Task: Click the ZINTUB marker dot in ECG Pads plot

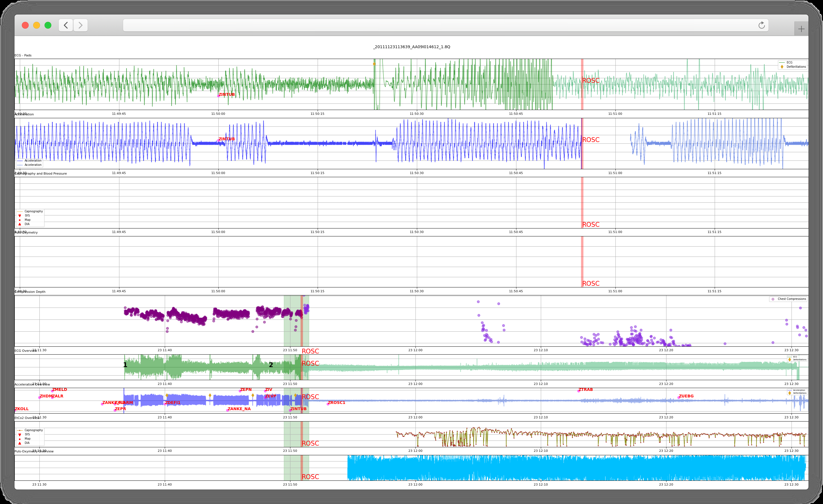Action: click(218, 96)
